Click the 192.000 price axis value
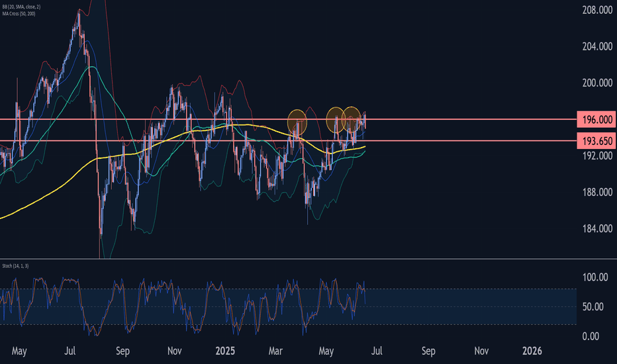 pos(597,156)
